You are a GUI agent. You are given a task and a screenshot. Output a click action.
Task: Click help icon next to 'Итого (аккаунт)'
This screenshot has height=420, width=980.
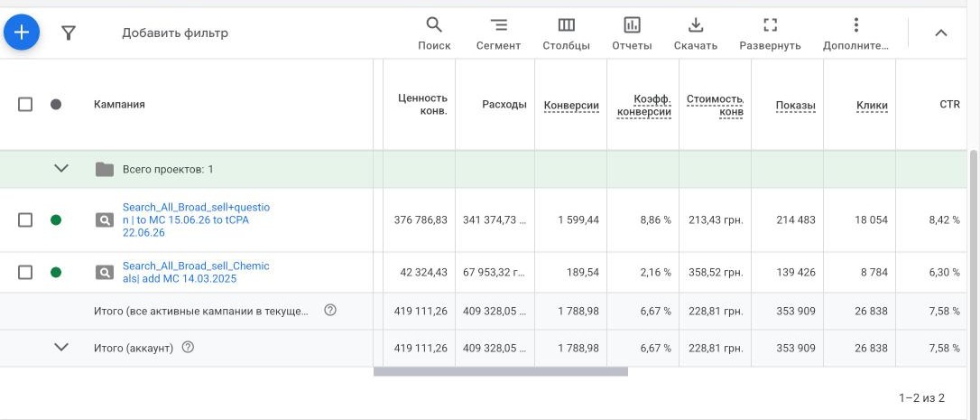click(188, 347)
